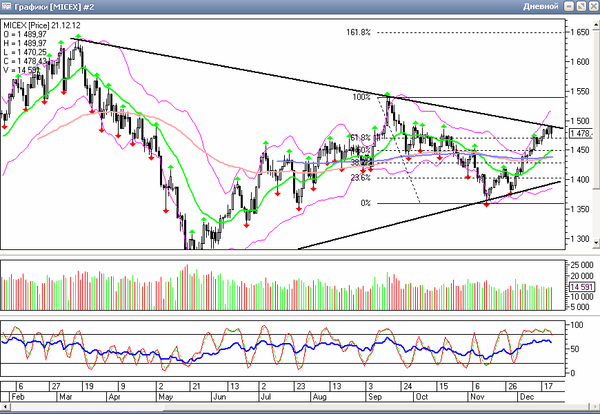Click the current price box 1 478 on axis
This screenshot has width=600, height=414.
pos(581,133)
